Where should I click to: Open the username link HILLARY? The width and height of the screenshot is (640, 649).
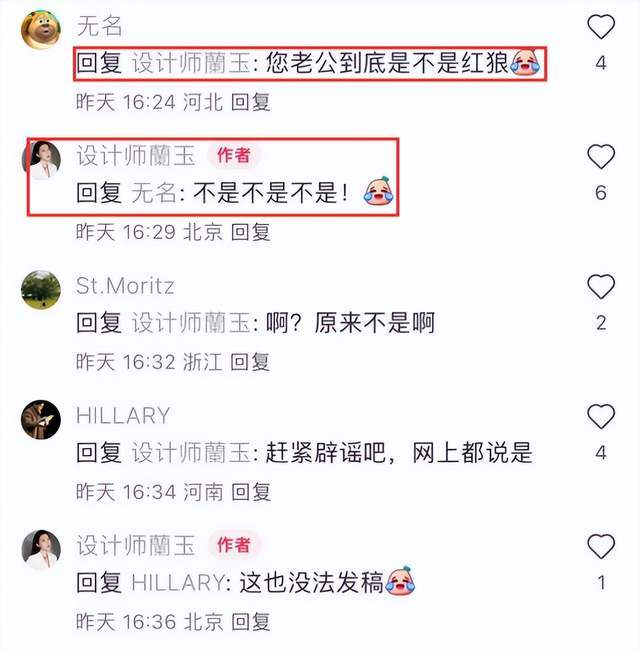(x=123, y=416)
